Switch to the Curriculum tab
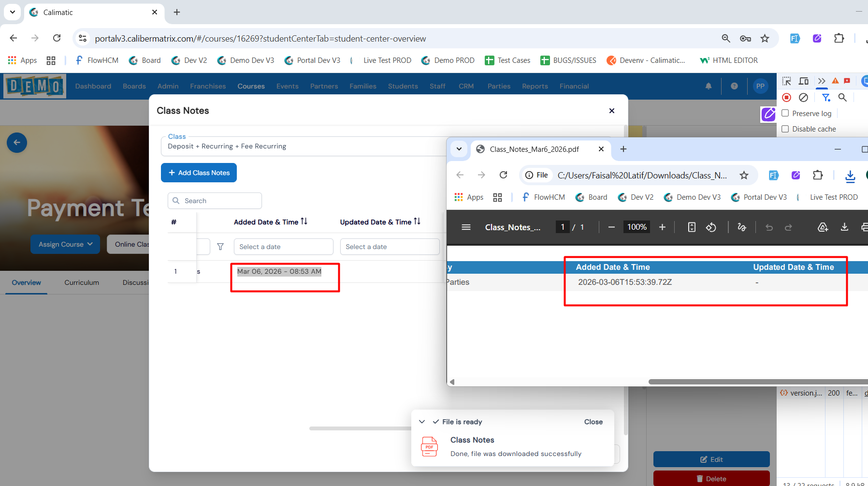The height and width of the screenshot is (486, 868). point(82,282)
